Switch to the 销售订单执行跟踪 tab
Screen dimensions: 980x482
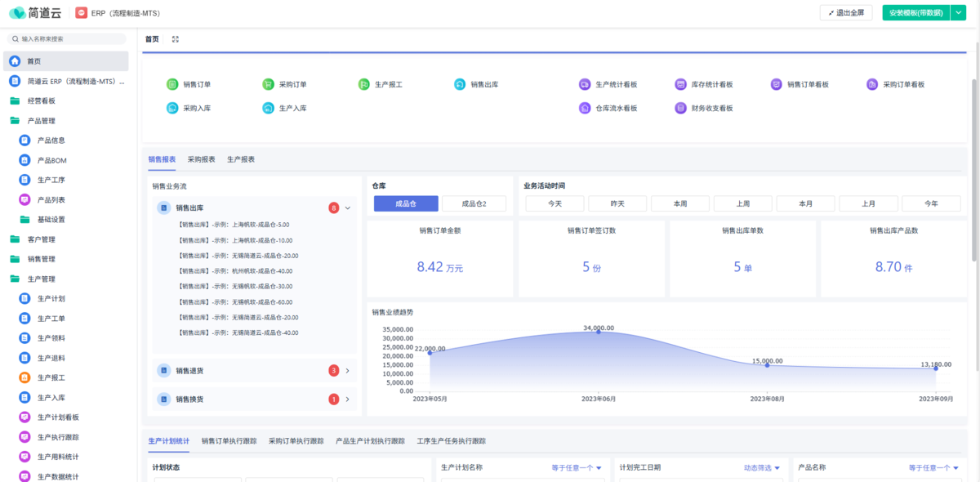[229, 441]
